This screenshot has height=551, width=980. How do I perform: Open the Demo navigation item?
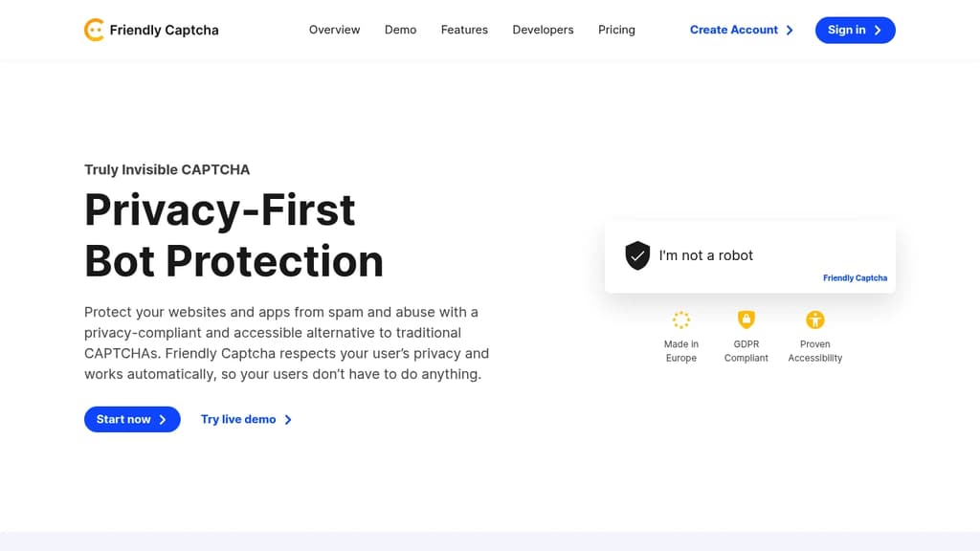[400, 30]
